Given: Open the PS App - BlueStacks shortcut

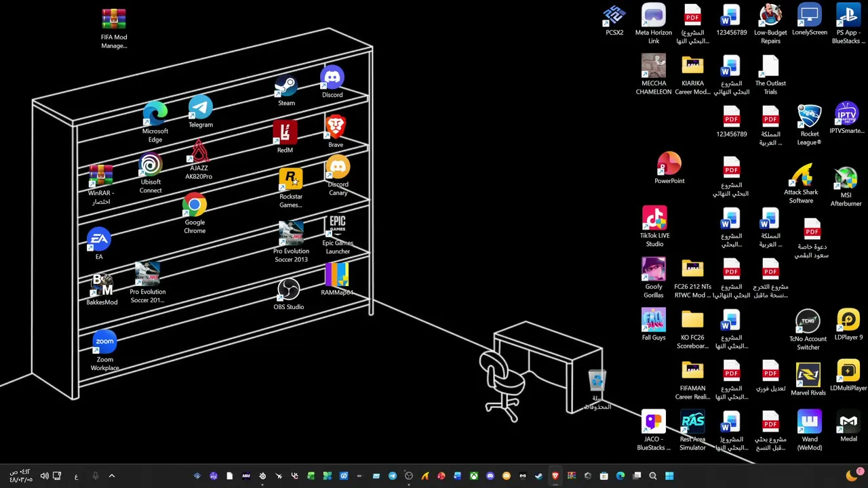Looking at the screenshot, I should pos(848,24).
